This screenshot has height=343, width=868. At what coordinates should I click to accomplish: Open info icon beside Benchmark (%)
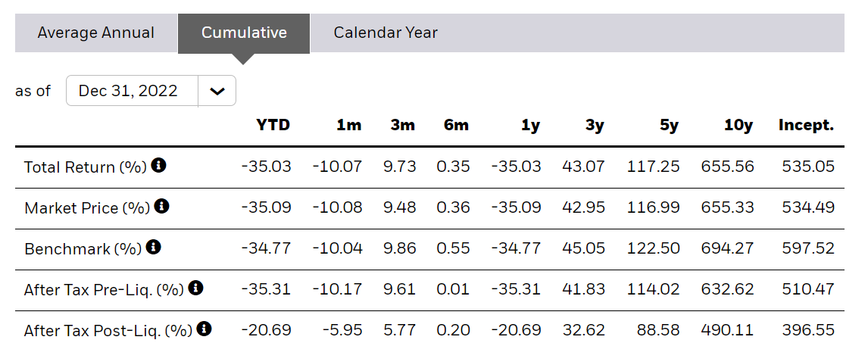pyautogui.click(x=154, y=247)
